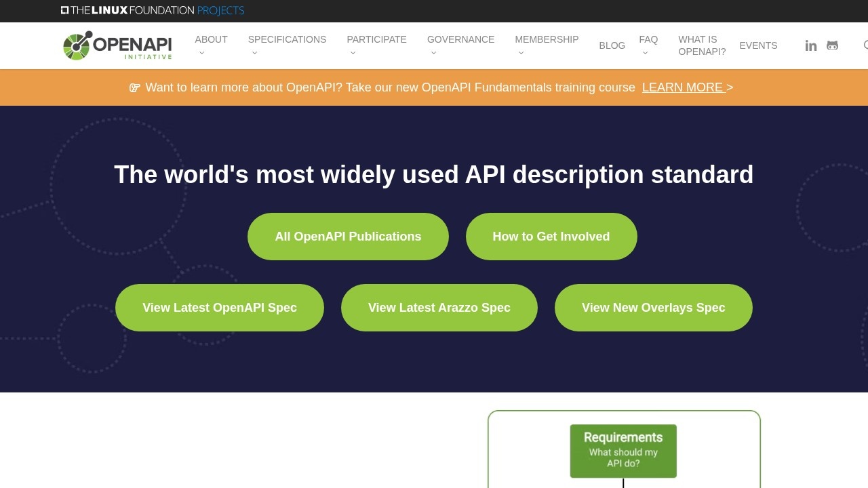The image size is (868, 488).
Task: Click the OpenAPI Initiative logo
Action: [x=117, y=45]
